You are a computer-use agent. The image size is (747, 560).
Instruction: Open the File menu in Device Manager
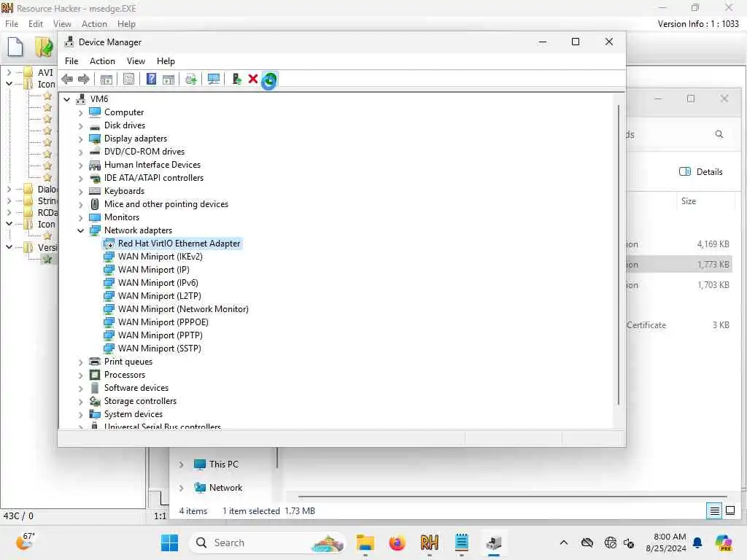pos(71,61)
